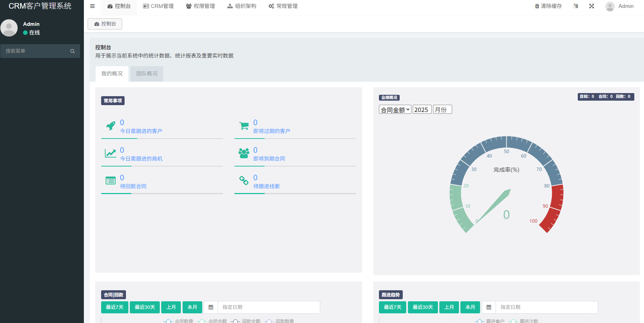Select 最近30天 in the 合同|回款 panel

[145, 307]
